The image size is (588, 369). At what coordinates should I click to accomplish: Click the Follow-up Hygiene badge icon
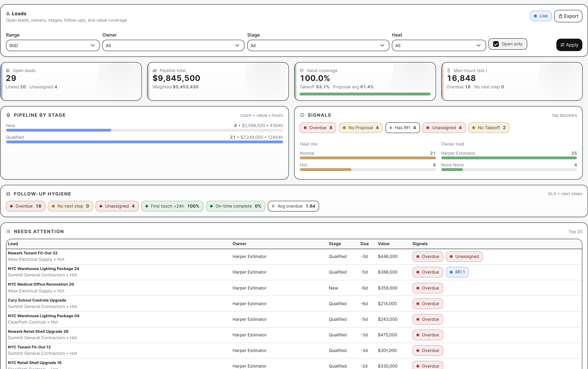tap(8, 194)
